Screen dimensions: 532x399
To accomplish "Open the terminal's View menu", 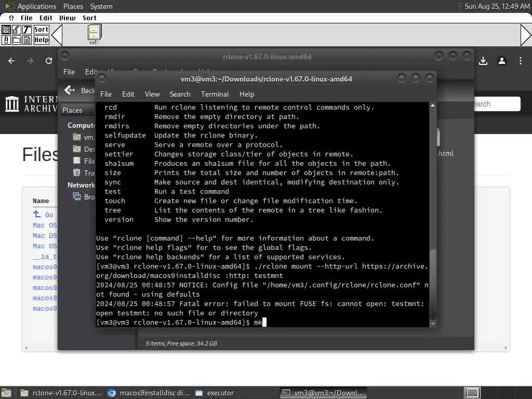I will [152, 95].
